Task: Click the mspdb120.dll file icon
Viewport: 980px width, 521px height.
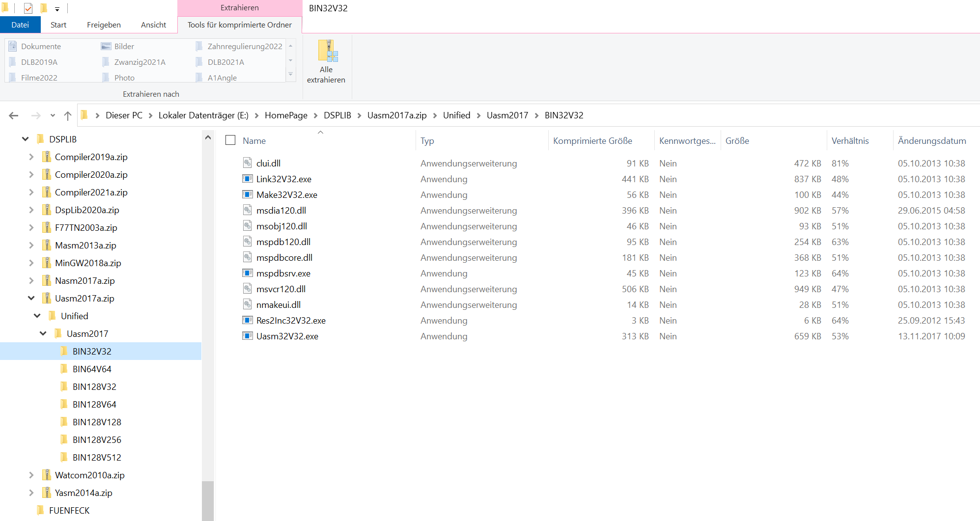Action: (x=248, y=242)
